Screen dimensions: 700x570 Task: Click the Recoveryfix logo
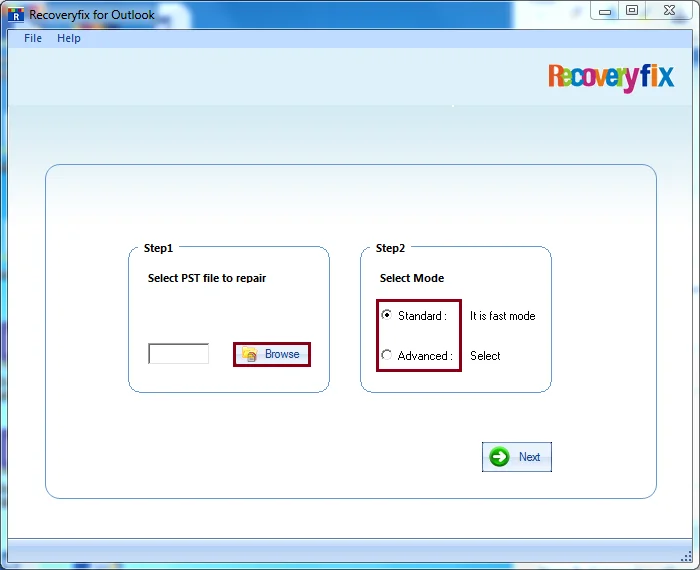pyautogui.click(x=611, y=77)
